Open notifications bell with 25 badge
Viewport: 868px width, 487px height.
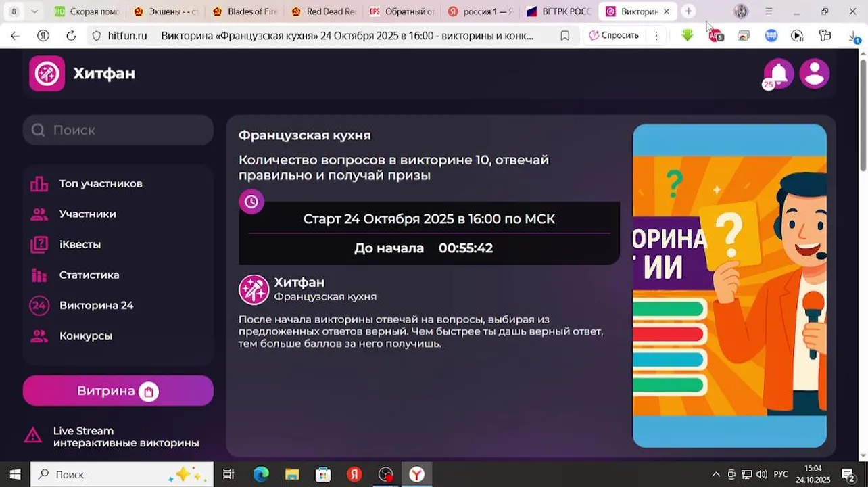click(778, 74)
